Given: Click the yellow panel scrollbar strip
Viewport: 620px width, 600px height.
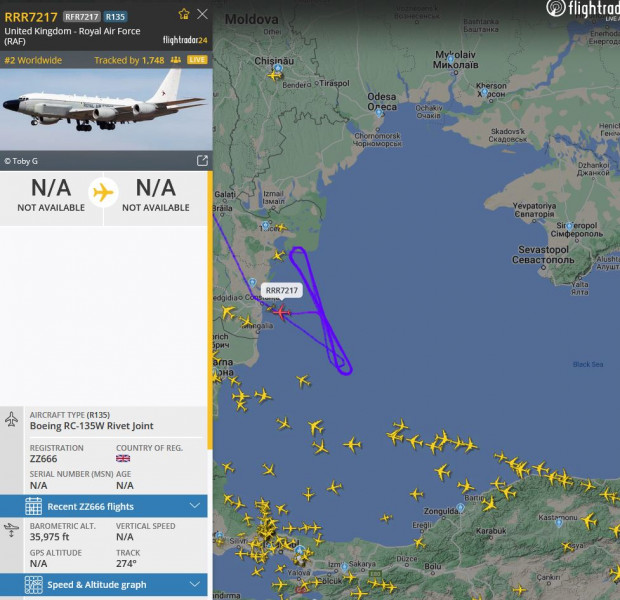Looking at the screenshot, I should point(210,310).
